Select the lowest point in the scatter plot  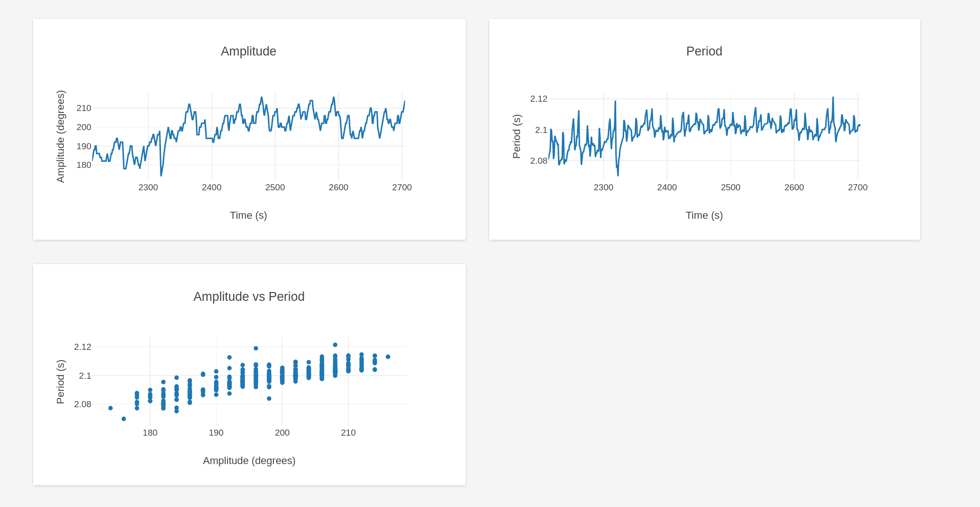click(124, 419)
